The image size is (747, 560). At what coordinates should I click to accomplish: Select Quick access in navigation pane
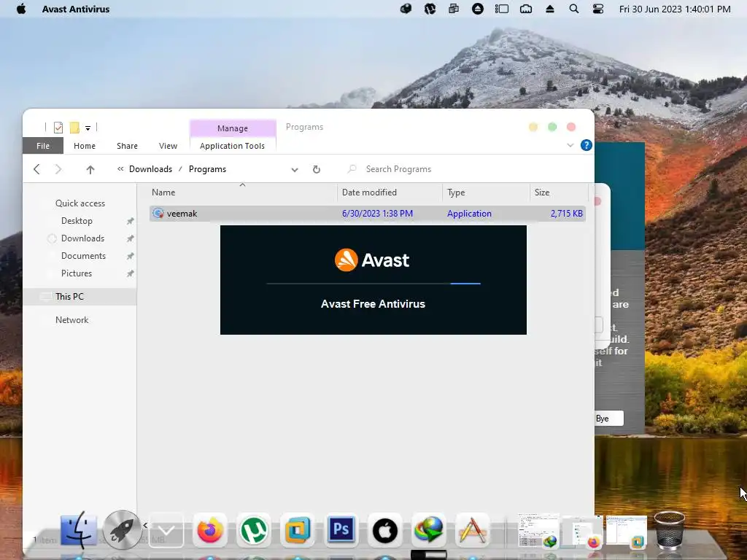(x=80, y=203)
